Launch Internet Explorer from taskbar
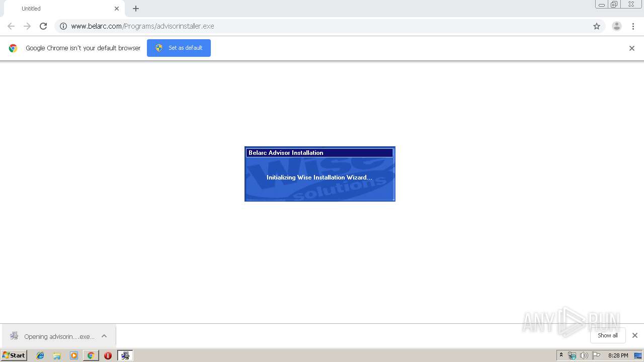Image resolution: width=644 pixels, height=362 pixels. tap(40, 355)
